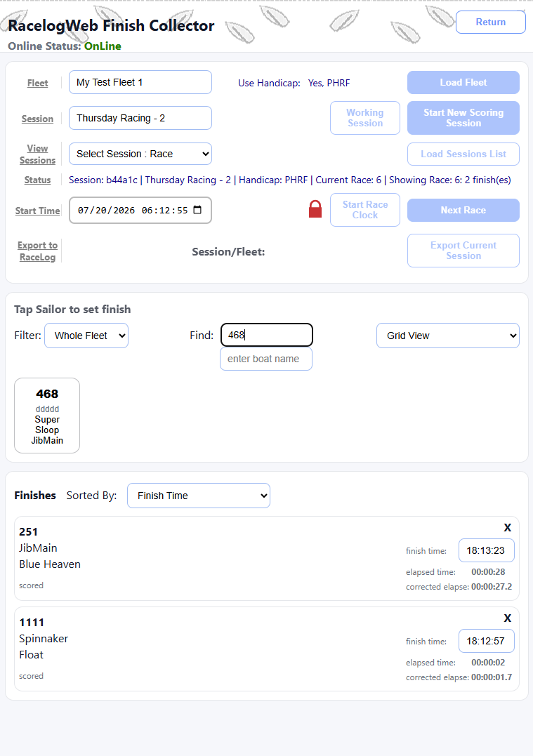Image resolution: width=533 pixels, height=756 pixels.
Task: Remove the 251 Blue Heaven finish
Action: point(508,527)
